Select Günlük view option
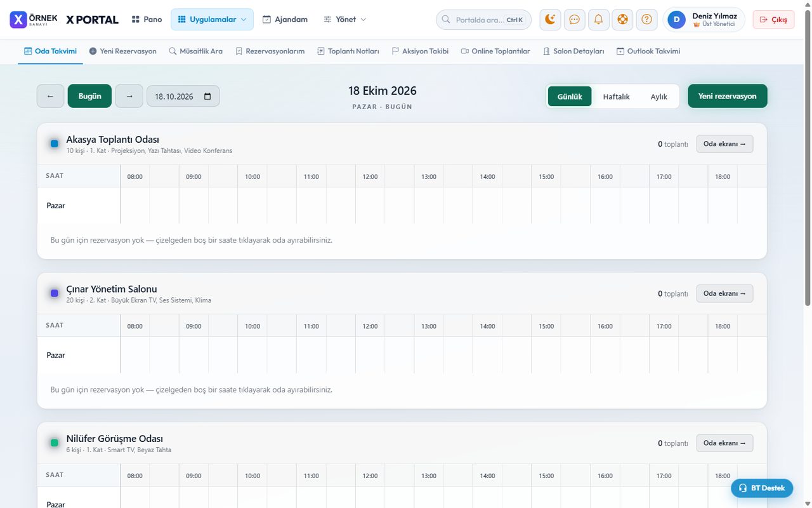The height and width of the screenshot is (508, 812). (x=570, y=97)
